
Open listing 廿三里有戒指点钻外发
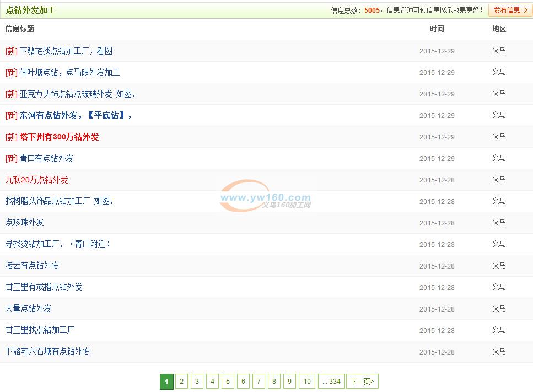coord(44,287)
